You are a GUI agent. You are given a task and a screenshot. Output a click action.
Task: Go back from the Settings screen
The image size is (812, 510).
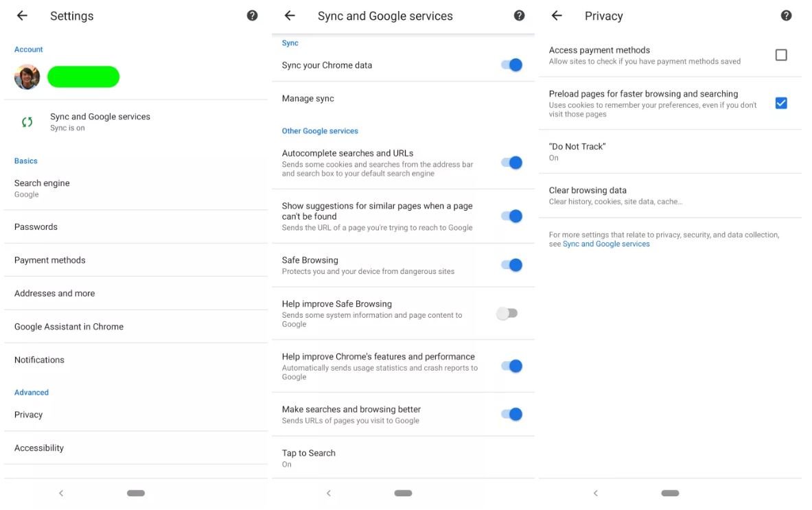[22, 16]
